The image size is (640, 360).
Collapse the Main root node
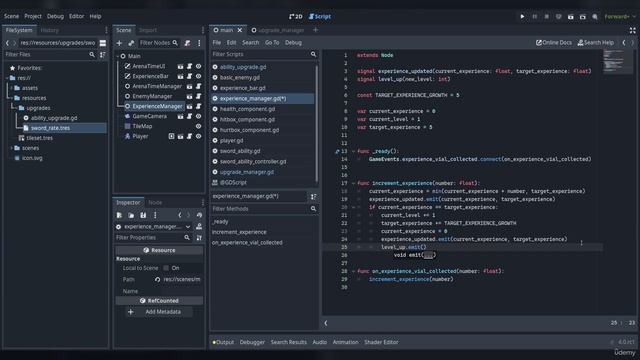118,56
